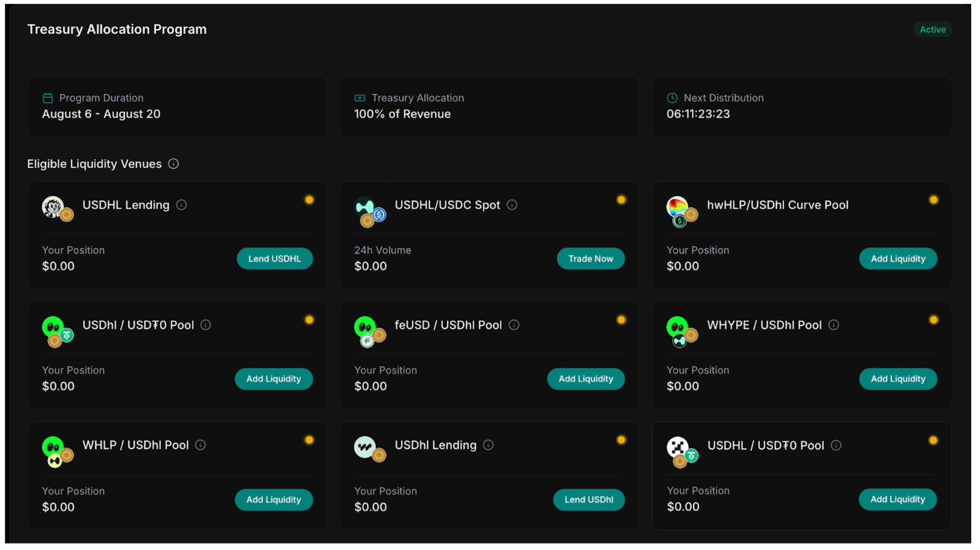Click info icon beside feUSD / USDhl Pool
The width and height of the screenshot is (980, 550).
tap(514, 325)
